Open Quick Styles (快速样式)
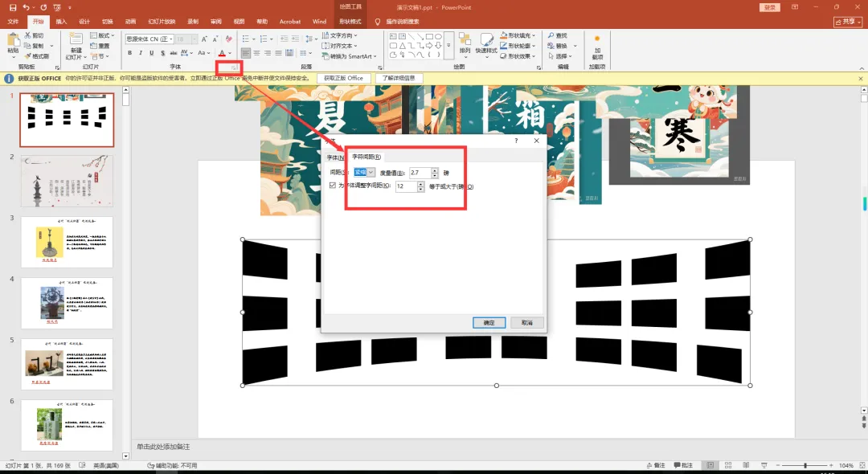Image resolution: width=868 pixels, height=474 pixels. pos(486,45)
